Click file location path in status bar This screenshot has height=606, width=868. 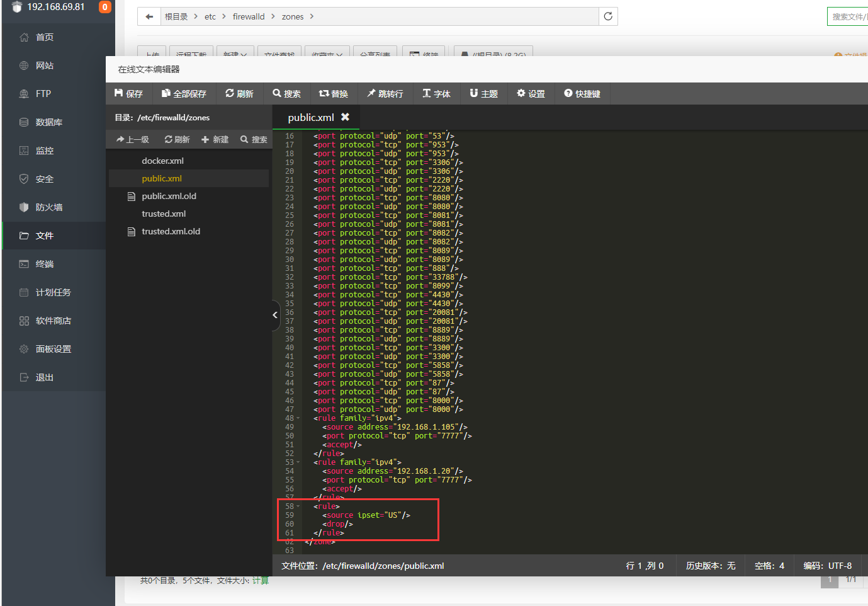point(363,566)
